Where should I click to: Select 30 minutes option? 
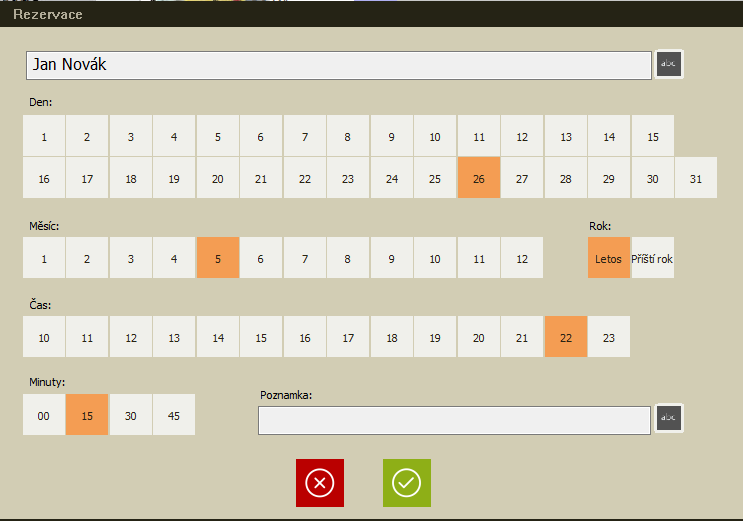point(131,415)
